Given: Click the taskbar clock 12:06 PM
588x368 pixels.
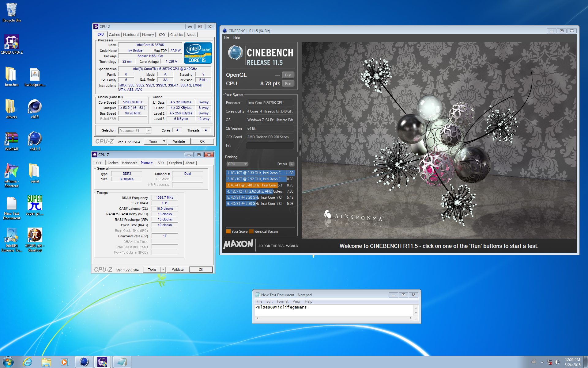Looking at the screenshot, I should coord(572,360).
